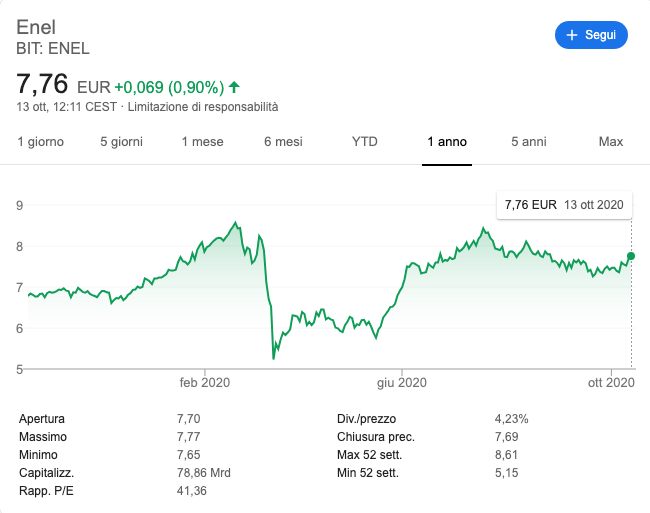The image size is (650, 513).
Task: Switch to the 5 giorni tab
Action: tap(122, 142)
